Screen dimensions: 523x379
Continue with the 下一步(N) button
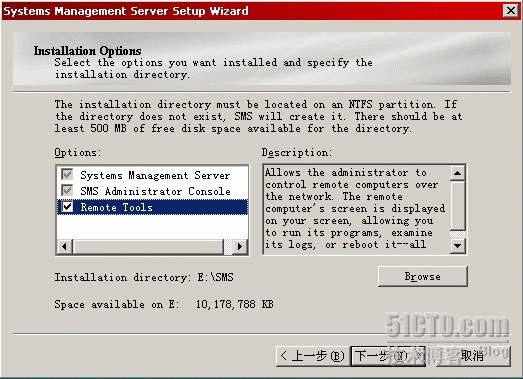coord(388,356)
